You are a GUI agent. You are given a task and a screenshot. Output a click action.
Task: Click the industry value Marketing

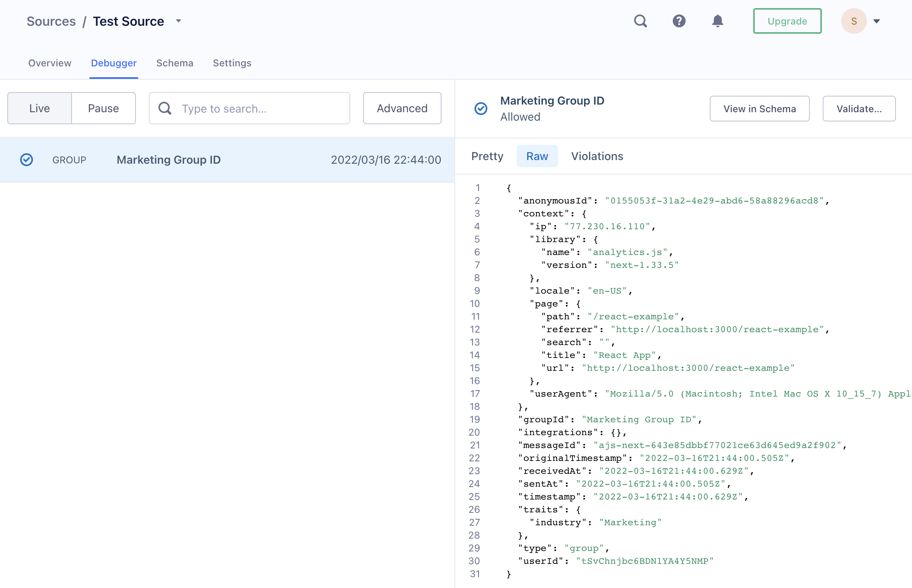click(x=630, y=522)
